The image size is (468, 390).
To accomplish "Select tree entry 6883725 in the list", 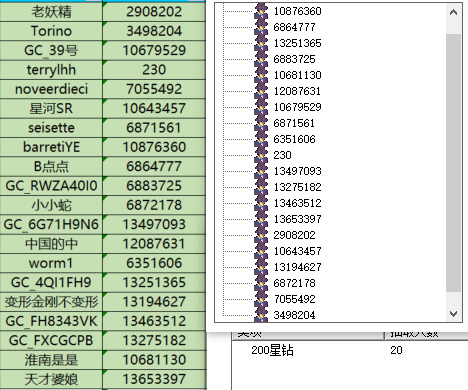I will [x=294, y=59].
